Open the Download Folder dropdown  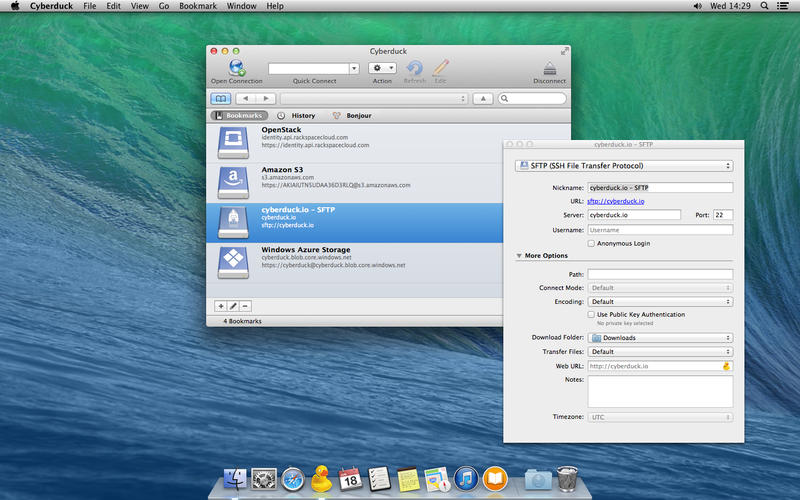pyautogui.click(x=660, y=338)
